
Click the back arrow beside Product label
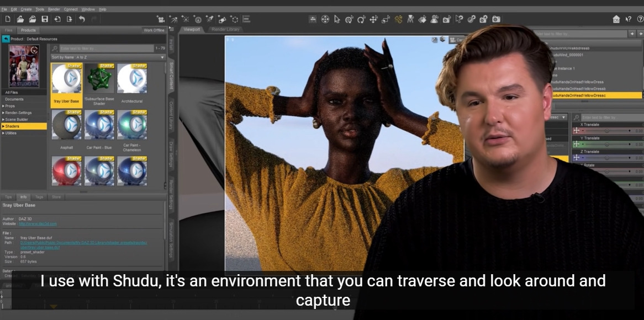click(6, 39)
